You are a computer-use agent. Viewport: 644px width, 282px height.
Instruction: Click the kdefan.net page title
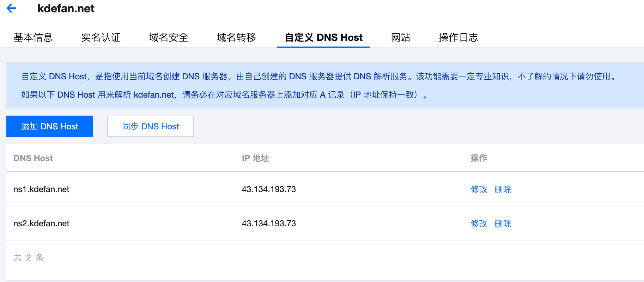66,8
